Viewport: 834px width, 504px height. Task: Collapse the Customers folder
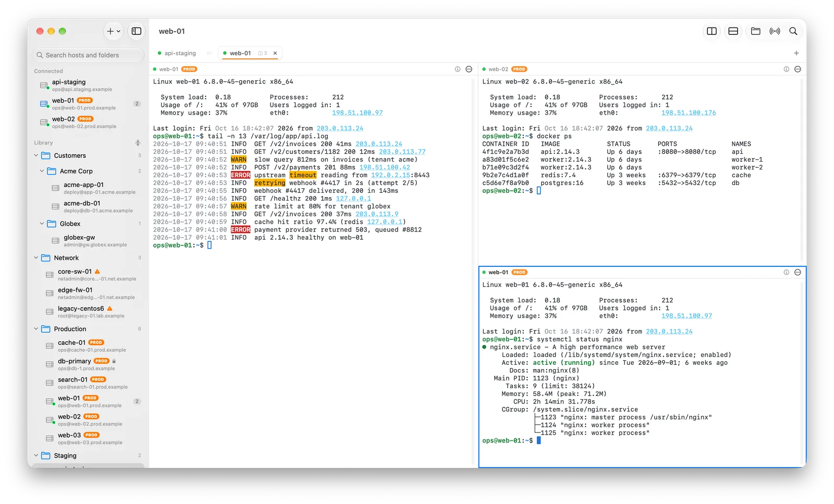tap(36, 155)
